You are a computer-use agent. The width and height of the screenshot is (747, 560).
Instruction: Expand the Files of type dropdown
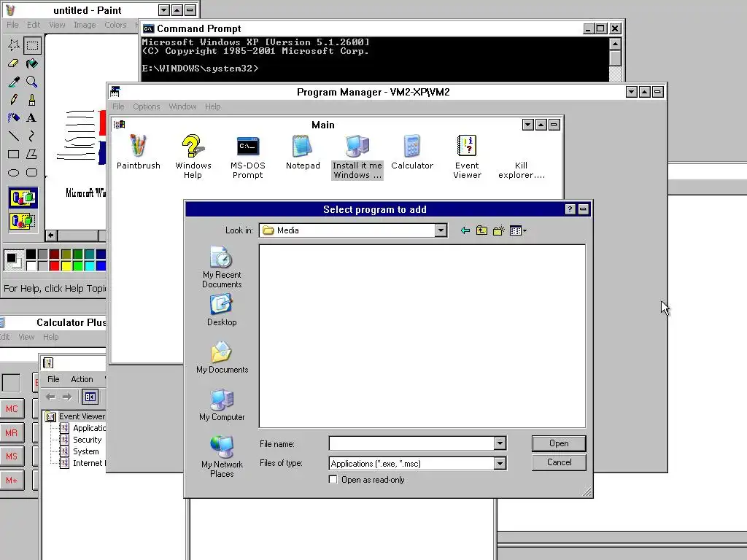pyautogui.click(x=500, y=463)
